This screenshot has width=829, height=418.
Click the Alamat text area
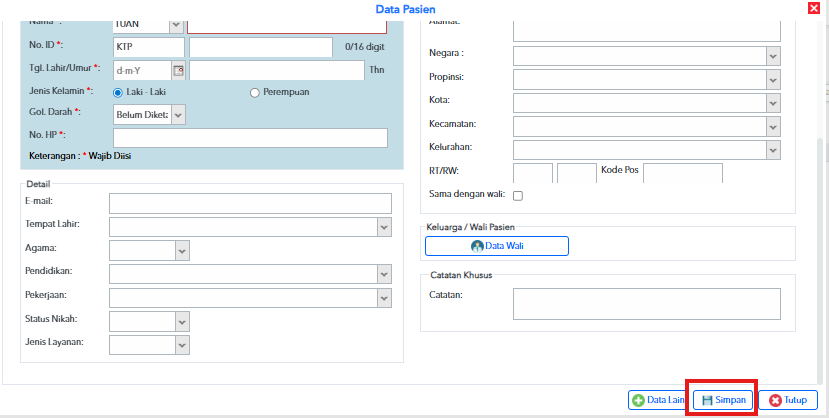click(x=647, y=30)
